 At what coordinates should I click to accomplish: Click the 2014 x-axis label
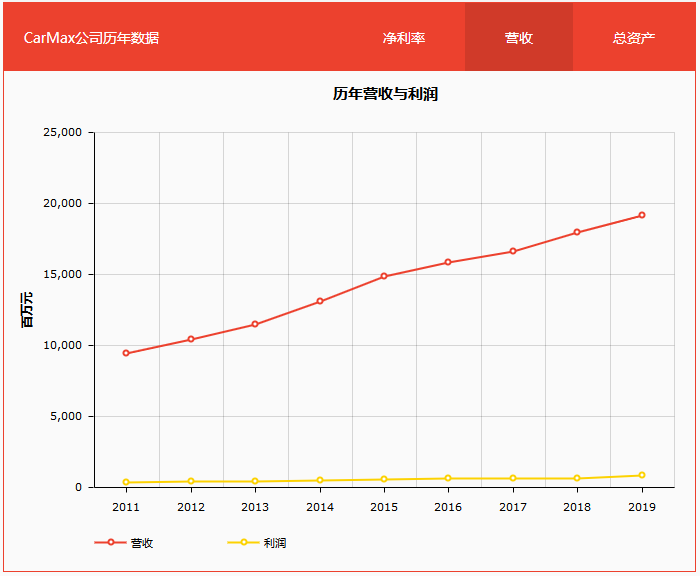pyautogui.click(x=320, y=507)
